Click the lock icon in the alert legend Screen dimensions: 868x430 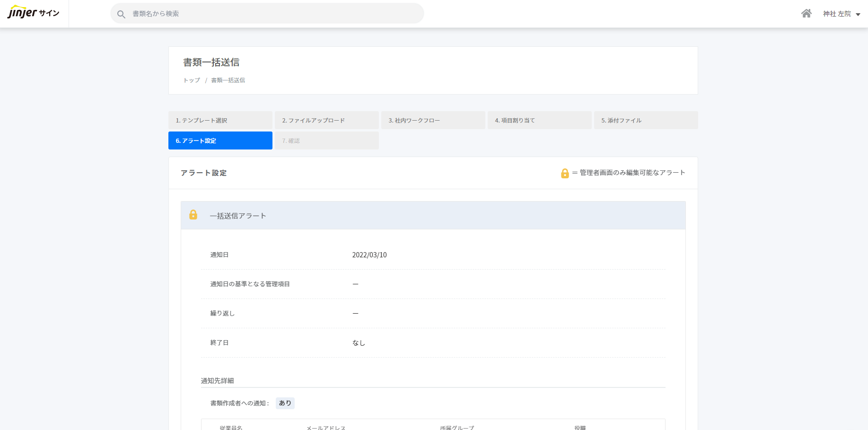point(564,173)
